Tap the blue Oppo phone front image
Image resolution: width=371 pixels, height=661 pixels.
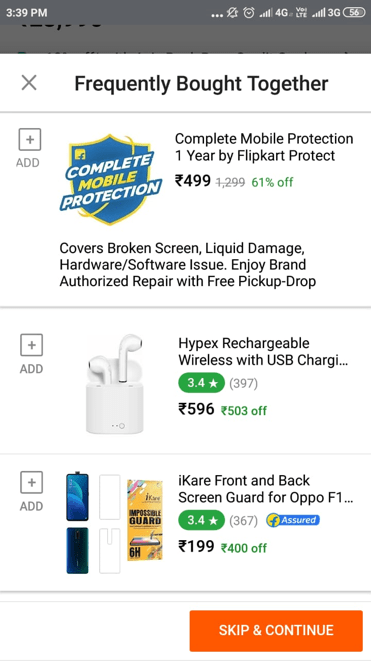78,497
